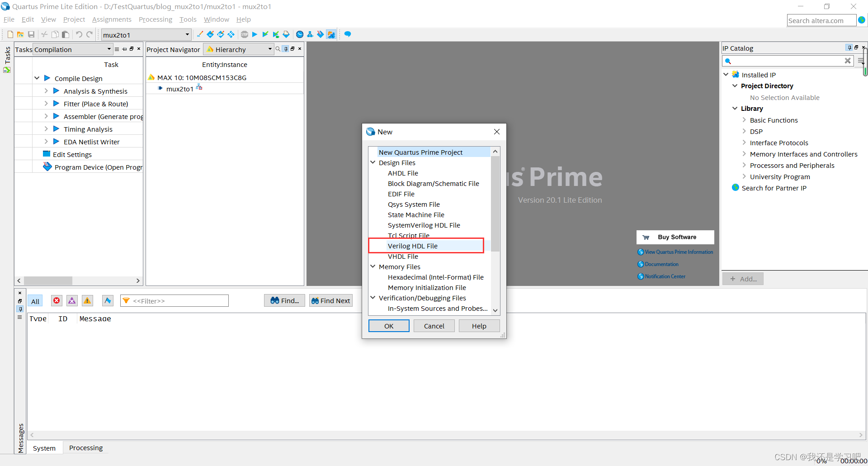Pin the Project Navigator panel
Image resolution: width=868 pixels, height=466 pixels.
click(x=286, y=49)
